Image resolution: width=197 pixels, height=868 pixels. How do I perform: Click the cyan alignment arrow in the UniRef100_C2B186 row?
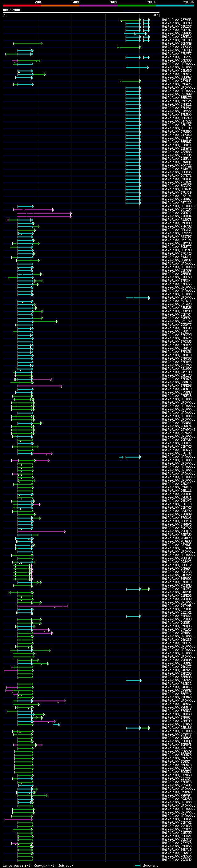(134, 728)
